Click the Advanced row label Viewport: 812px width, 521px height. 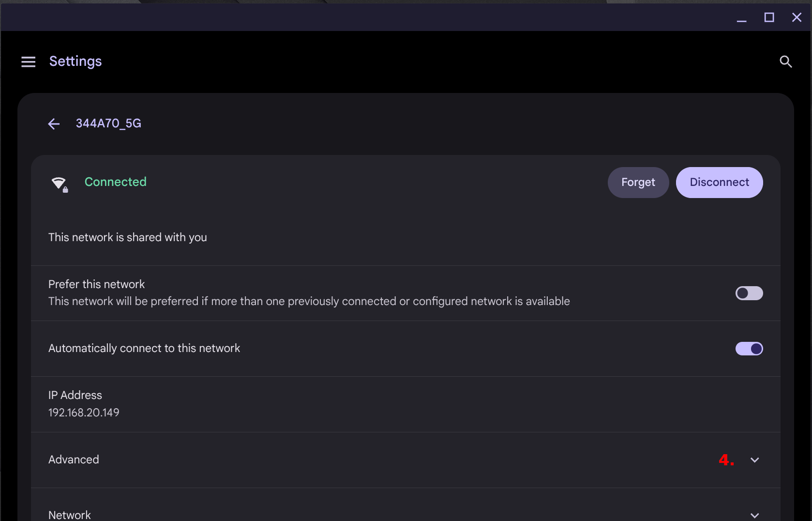pos(74,460)
